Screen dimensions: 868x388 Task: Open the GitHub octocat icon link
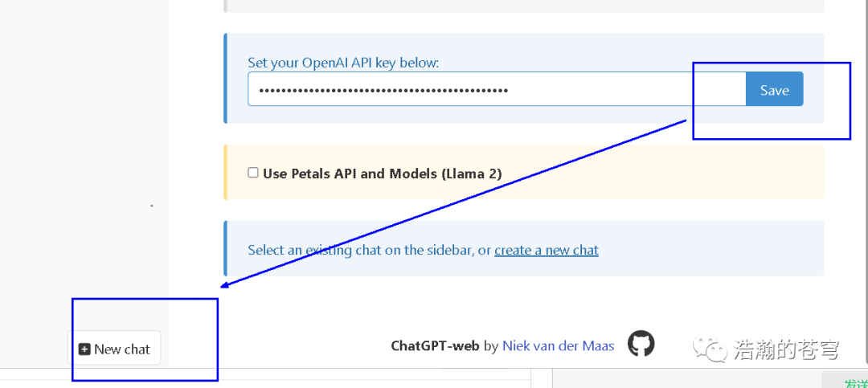(641, 343)
